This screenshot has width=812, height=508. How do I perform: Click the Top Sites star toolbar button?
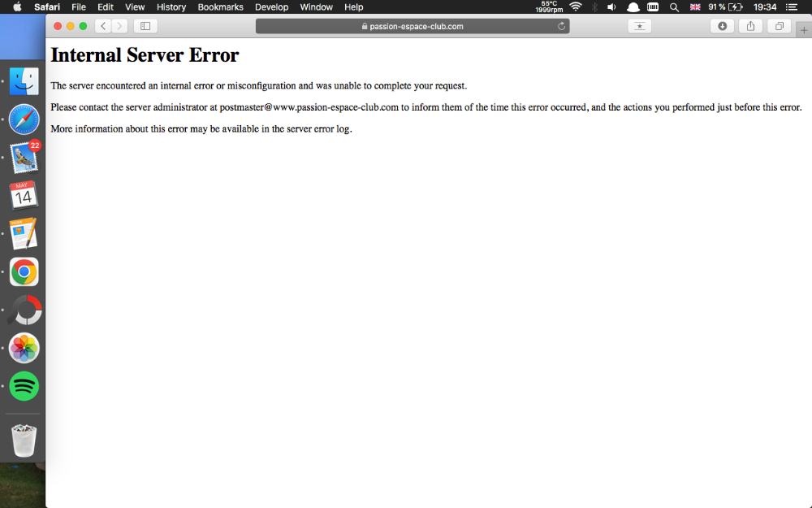(639, 26)
